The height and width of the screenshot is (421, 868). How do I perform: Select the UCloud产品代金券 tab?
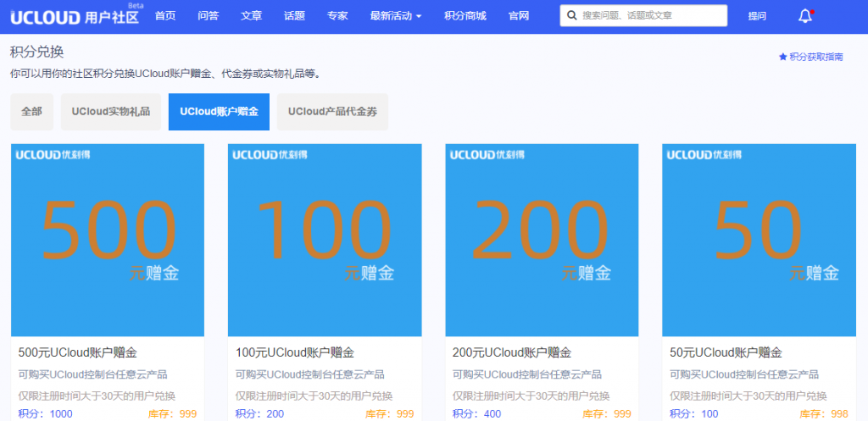coord(332,112)
